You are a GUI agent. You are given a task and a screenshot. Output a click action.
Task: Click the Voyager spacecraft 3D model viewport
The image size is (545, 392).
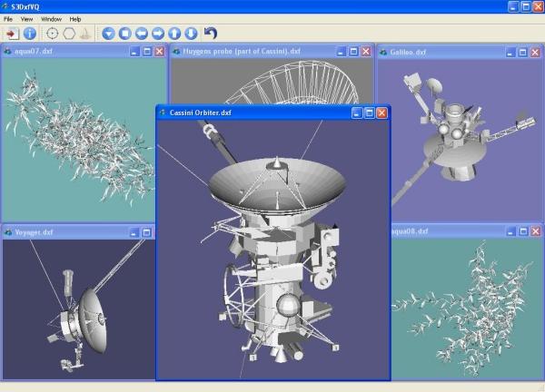coord(79,309)
